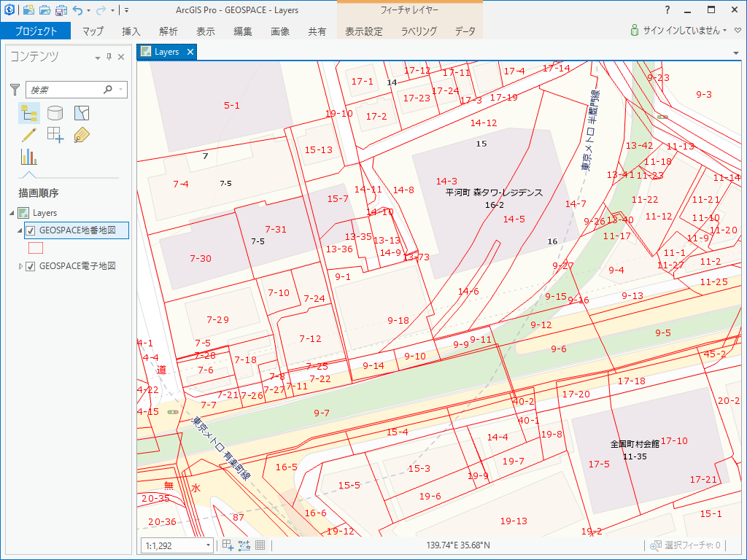Screen dimensions: 747x560
Task: Open the ラベリング feature layer tab
Action: point(419,31)
